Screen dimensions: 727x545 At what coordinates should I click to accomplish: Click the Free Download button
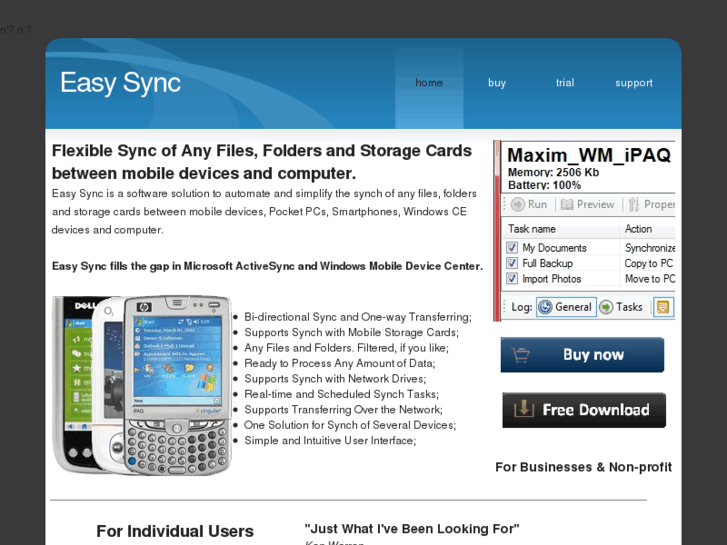[x=584, y=410]
